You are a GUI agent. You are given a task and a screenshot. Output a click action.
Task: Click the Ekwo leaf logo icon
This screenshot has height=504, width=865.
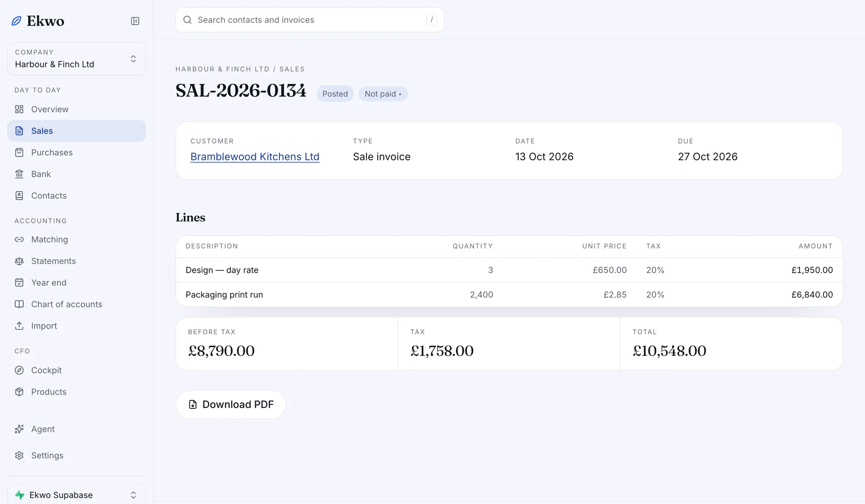click(x=16, y=21)
